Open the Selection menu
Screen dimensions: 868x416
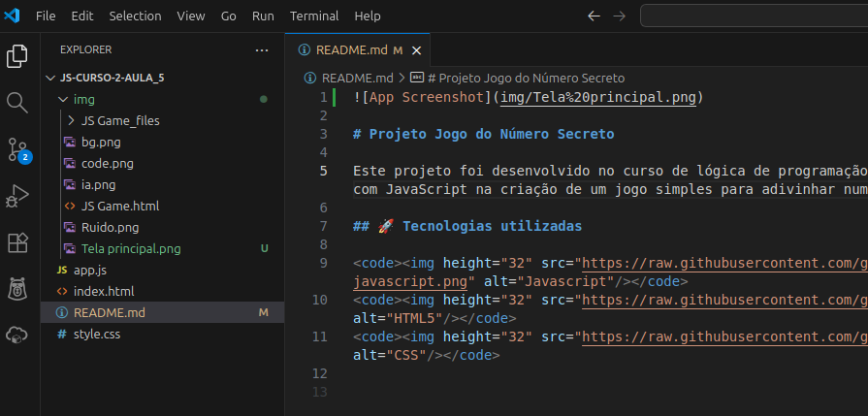point(135,16)
